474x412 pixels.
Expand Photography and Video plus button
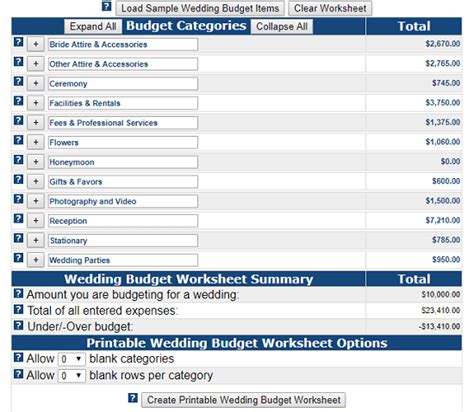(36, 201)
